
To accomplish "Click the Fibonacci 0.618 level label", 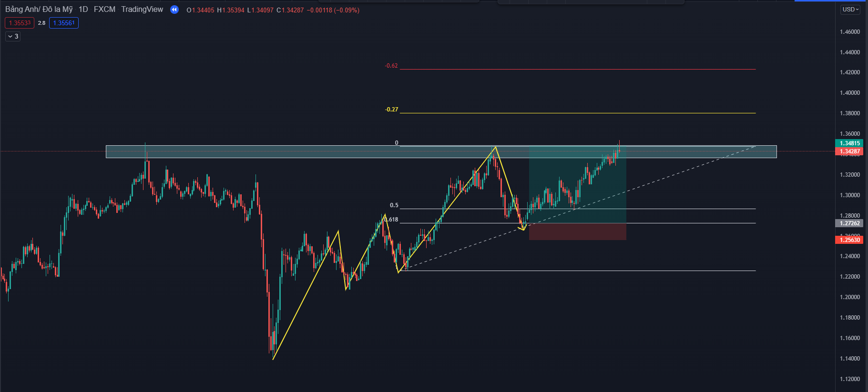I will tap(391, 220).
